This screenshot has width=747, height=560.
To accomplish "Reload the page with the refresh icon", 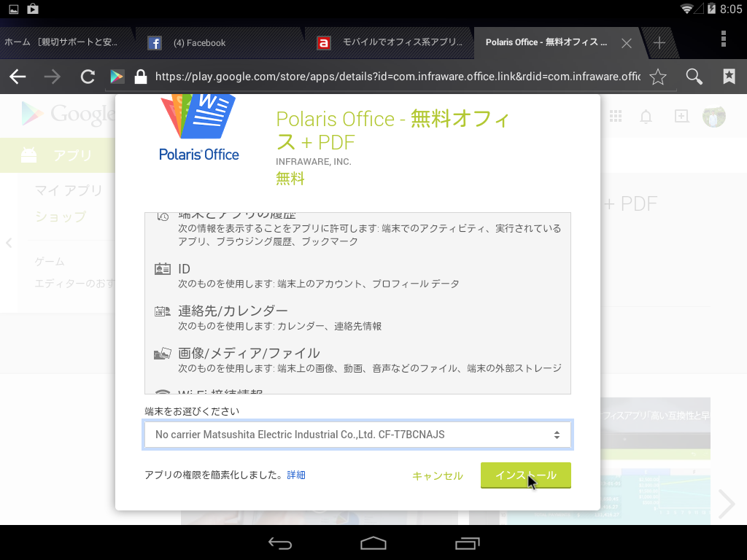I will click(88, 77).
